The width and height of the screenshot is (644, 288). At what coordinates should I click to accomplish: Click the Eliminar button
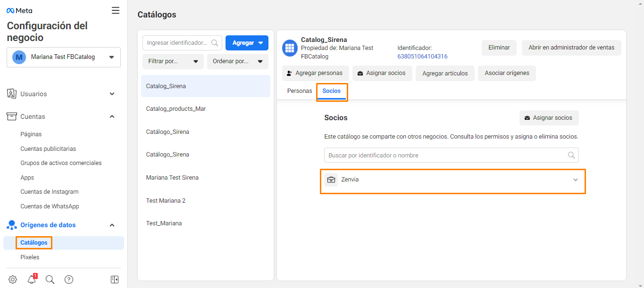pos(499,48)
